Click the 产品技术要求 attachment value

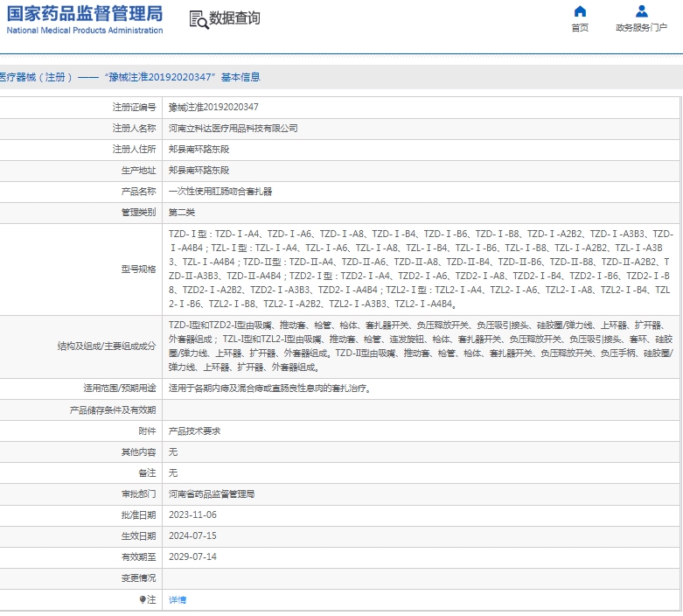[194, 431]
